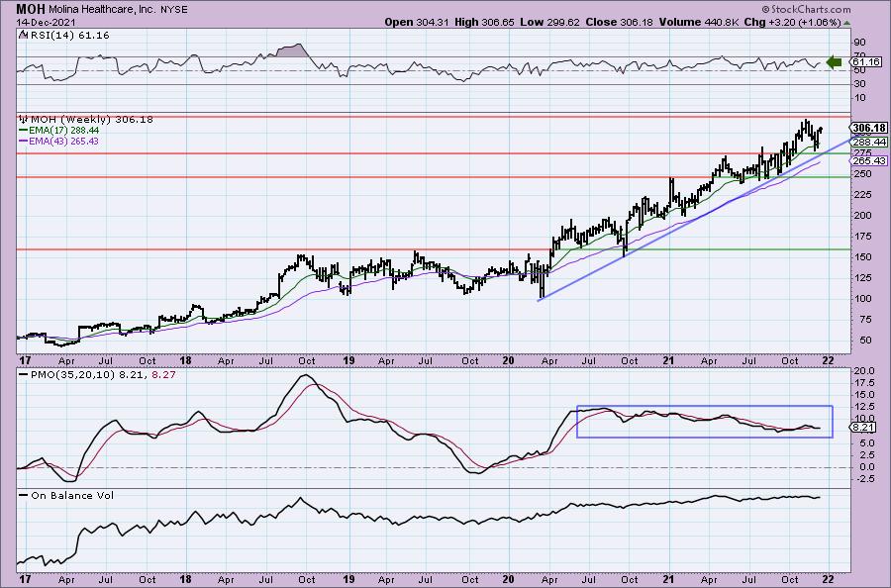Click the 22 year label on price axis

tap(828, 360)
